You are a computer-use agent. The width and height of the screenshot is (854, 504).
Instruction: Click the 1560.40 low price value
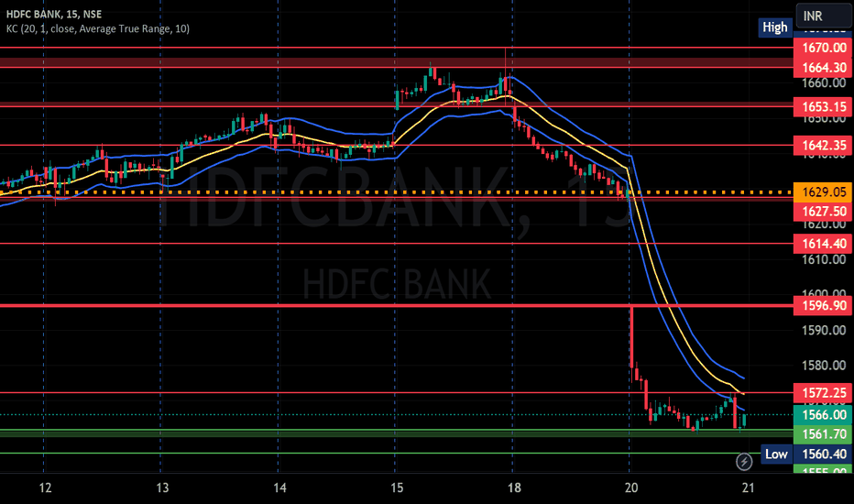[824, 454]
